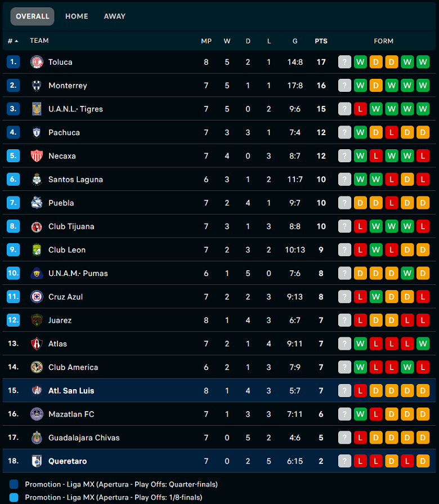The image size is (439, 504).
Task: Click the Tigres badge icon
Action: coord(37,109)
